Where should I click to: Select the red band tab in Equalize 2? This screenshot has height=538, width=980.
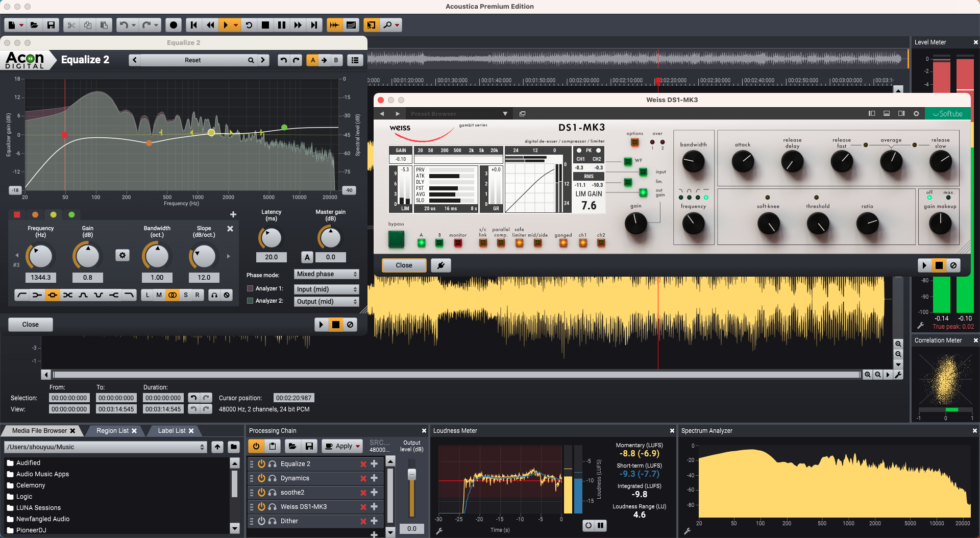[x=17, y=215]
